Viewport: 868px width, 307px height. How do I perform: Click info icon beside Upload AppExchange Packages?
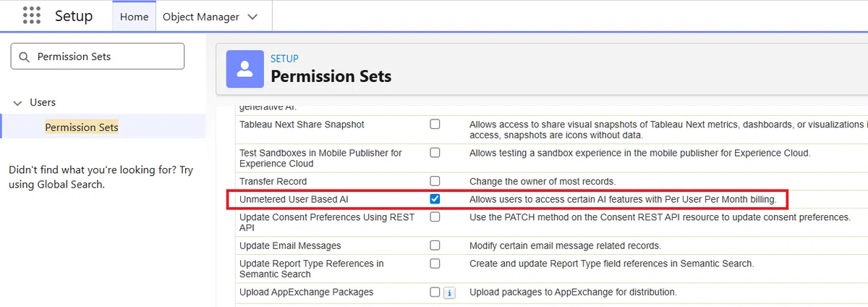448,293
